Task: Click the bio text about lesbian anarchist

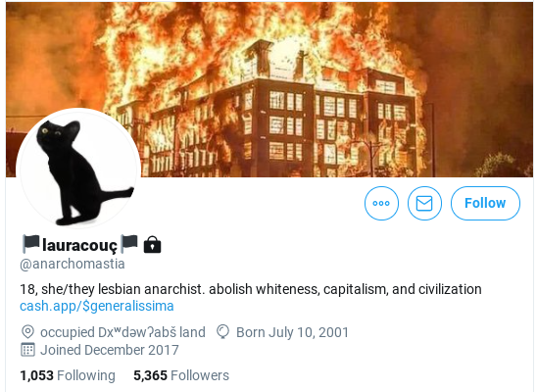Action: point(251,289)
